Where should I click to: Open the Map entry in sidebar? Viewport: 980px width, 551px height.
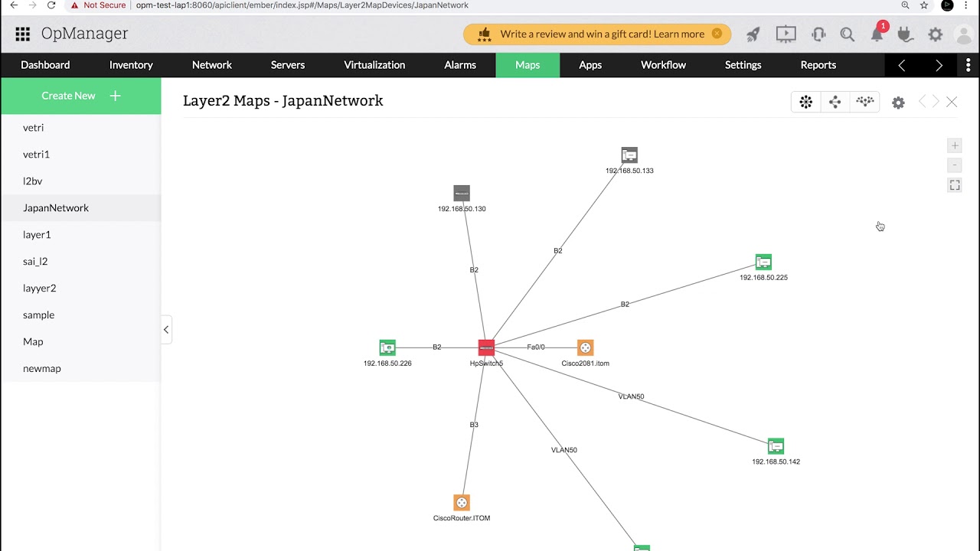pyautogui.click(x=80, y=342)
